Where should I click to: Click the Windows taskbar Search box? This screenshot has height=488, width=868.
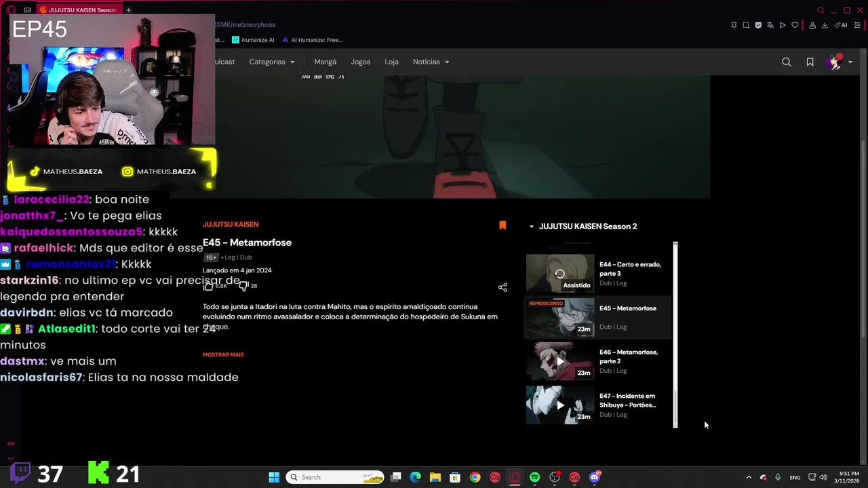pyautogui.click(x=335, y=477)
